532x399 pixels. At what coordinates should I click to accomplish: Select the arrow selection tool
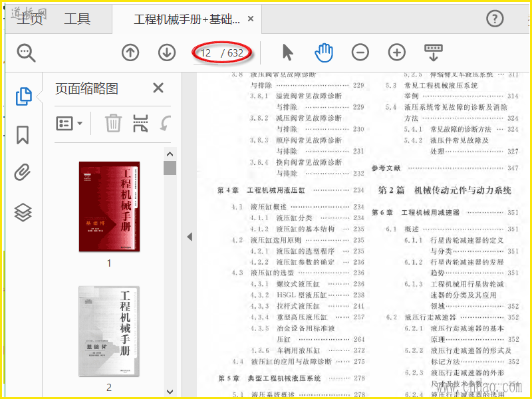click(288, 53)
